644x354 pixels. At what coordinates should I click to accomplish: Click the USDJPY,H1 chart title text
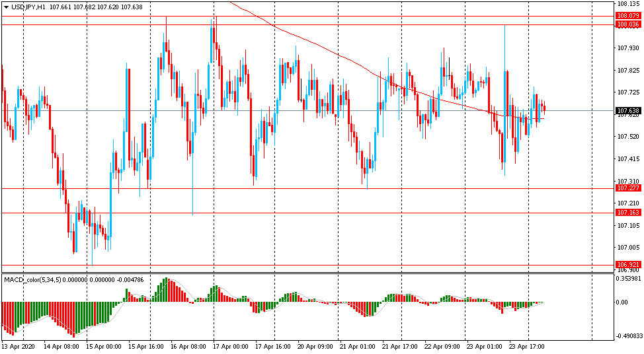point(28,7)
